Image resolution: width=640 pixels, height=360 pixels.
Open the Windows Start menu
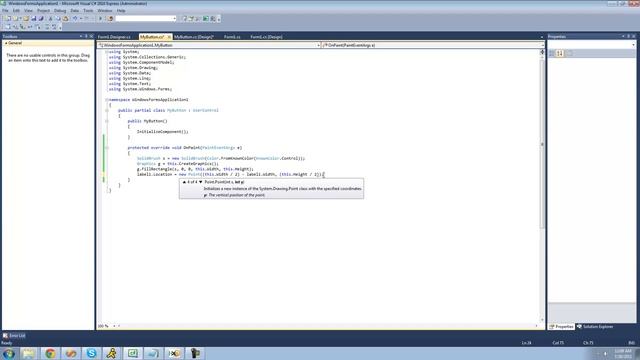click(x=9, y=353)
